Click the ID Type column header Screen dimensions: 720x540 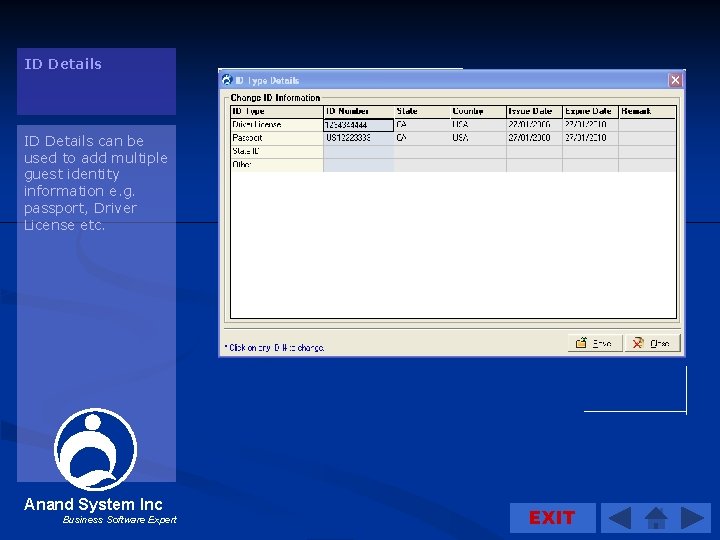pos(277,112)
